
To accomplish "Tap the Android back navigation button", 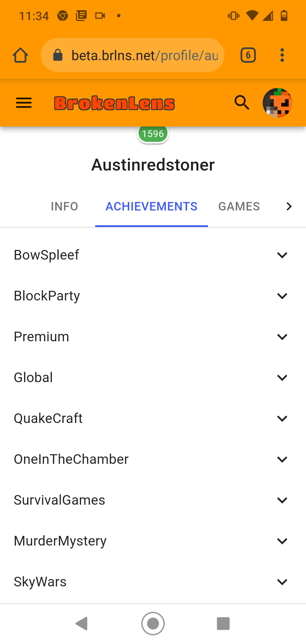I will (82, 624).
